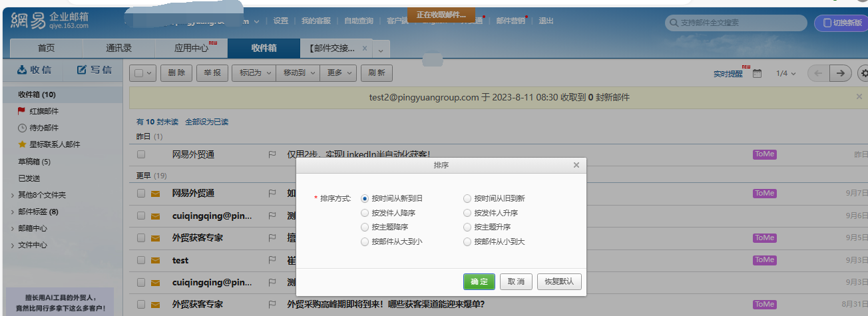The width and height of the screenshot is (868, 316).
Task: Tick checkbox of 昨日 网易外贸通 email
Action: [x=140, y=154]
